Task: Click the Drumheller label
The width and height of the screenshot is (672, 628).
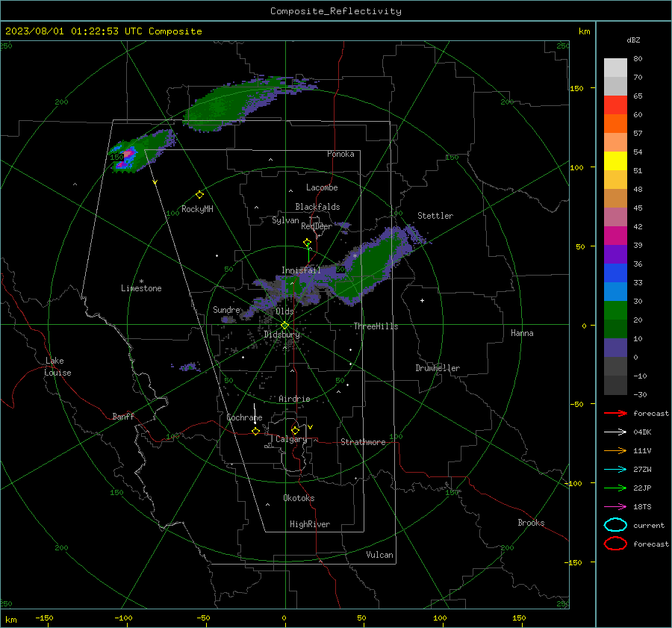Action: (438, 368)
